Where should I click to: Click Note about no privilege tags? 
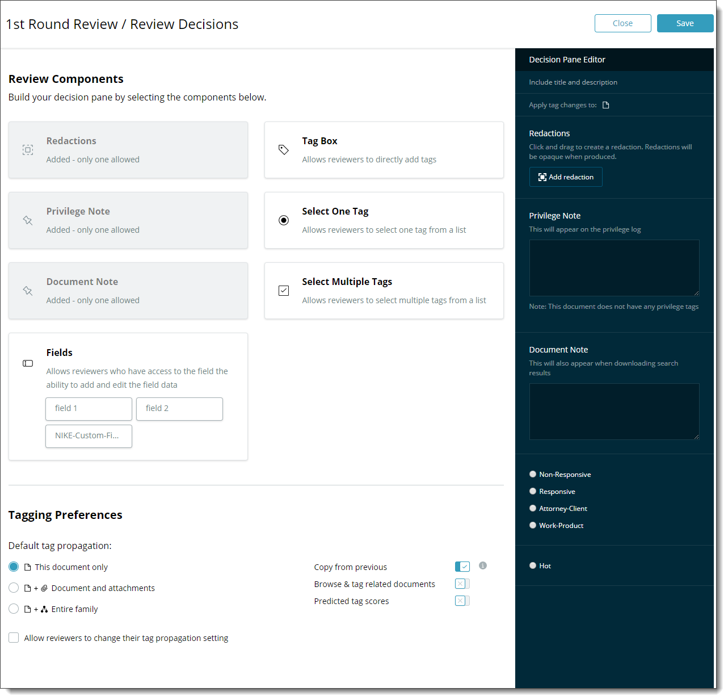click(x=614, y=307)
